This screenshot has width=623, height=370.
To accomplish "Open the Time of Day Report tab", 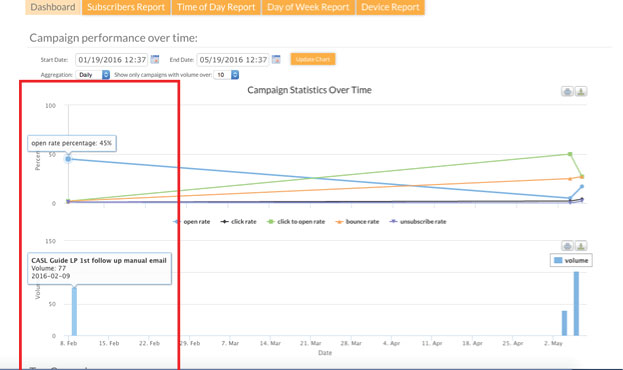I will (216, 7).
